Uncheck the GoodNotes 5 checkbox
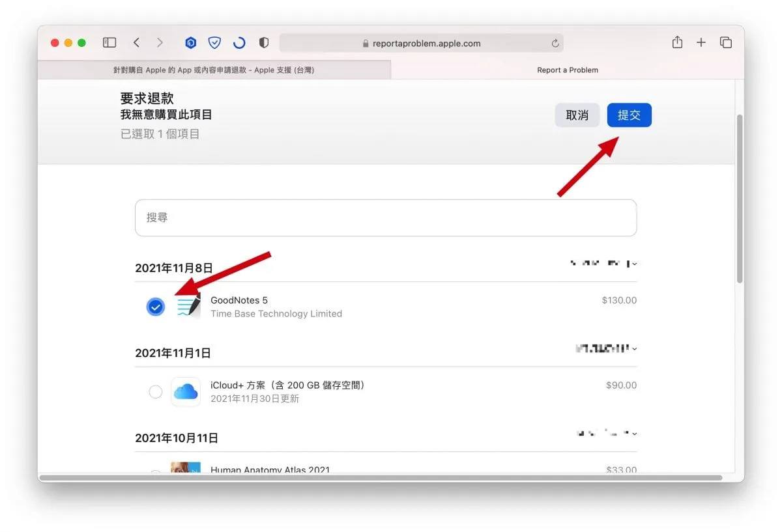 click(155, 307)
